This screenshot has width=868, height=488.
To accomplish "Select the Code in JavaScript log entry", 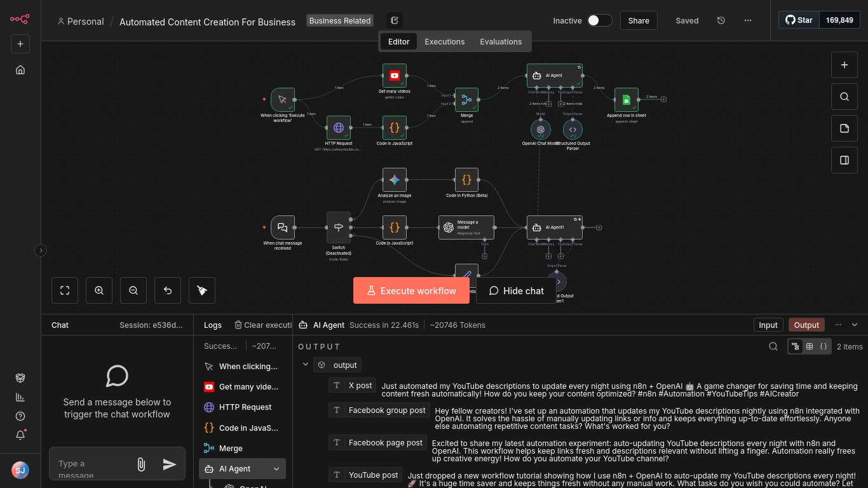I will 242,428.
